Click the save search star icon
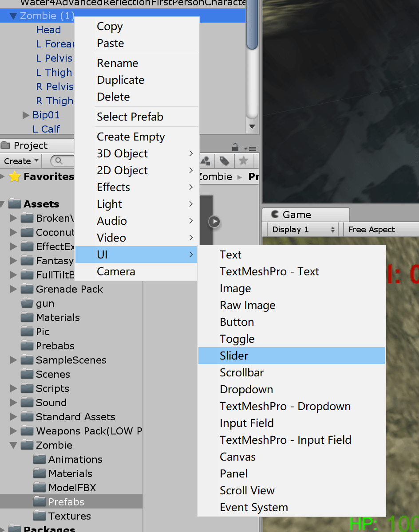 tap(243, 161)
